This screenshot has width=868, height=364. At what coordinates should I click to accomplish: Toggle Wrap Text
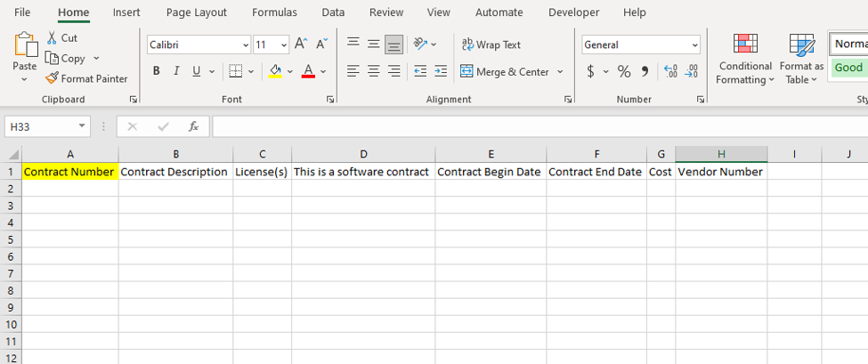tap(491, 44)
